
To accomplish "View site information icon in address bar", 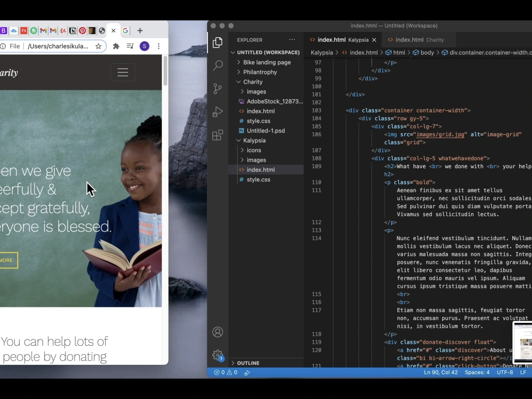I will [3, 46].
